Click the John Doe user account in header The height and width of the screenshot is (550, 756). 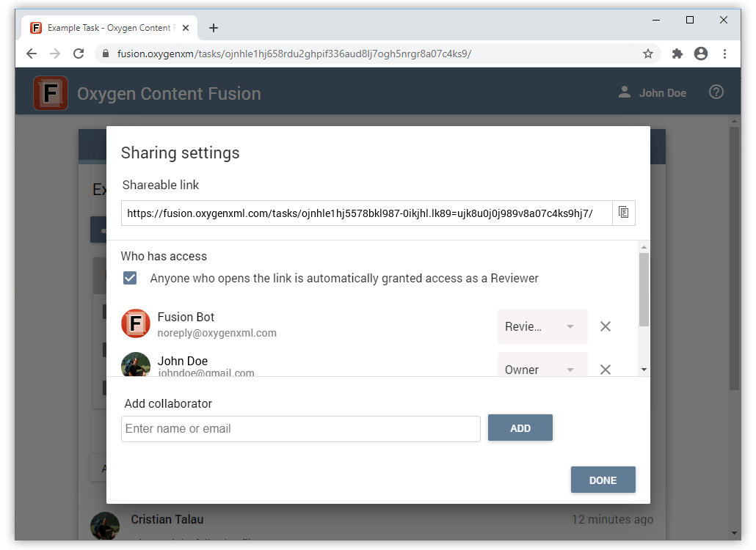653,92
